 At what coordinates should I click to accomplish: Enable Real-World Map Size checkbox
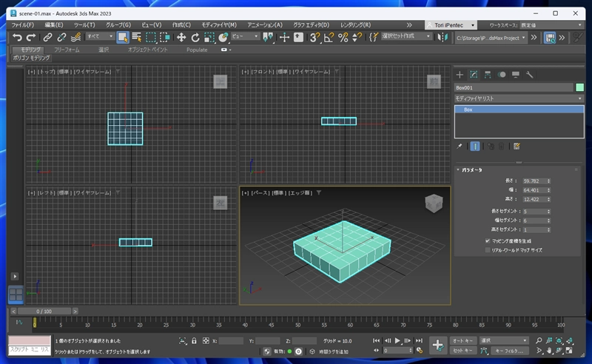[488, 249]
